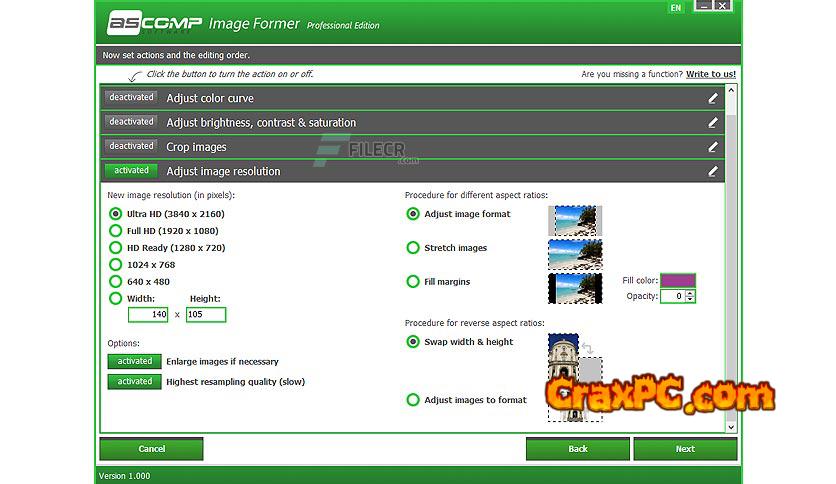Increase Opacity with the up arrow
The image size is (836, 484).
[x=690, y=293]
